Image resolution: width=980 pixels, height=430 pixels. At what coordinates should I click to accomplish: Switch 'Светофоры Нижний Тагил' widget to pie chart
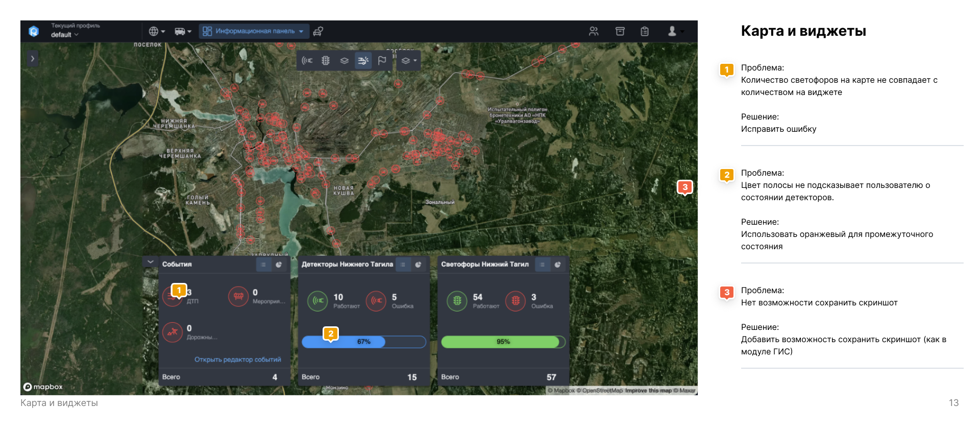557,265
